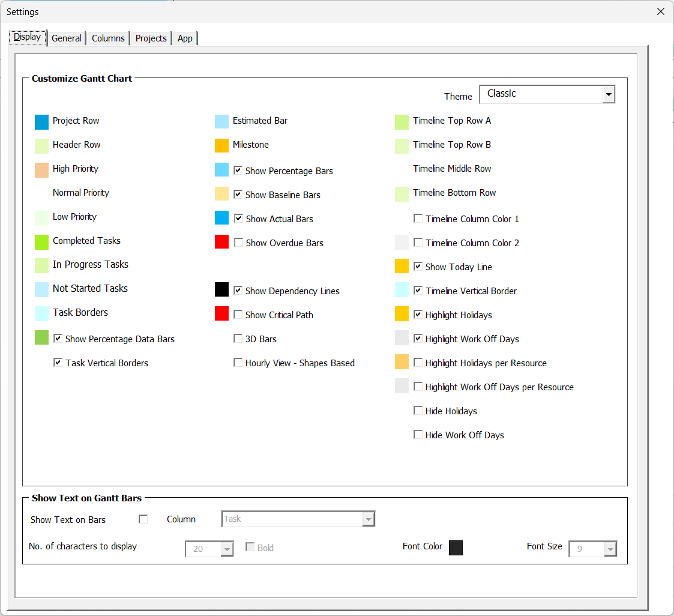The width and height of the screenshot is (674, 616).
Task: Click Not Started Tasks color swatch
Action: pyautogui.click(x=41, y=290)
